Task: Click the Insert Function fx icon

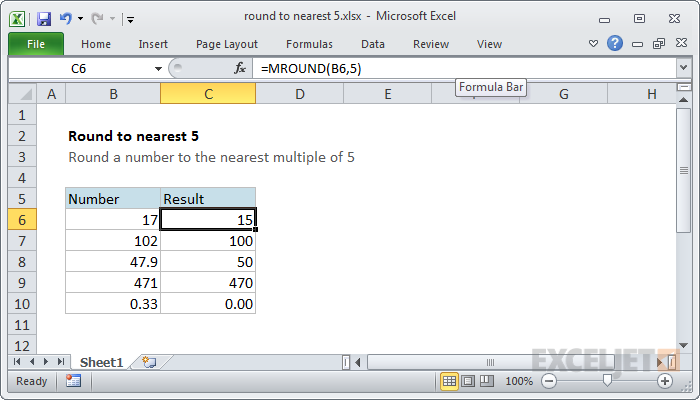Action: coord(240,68)
